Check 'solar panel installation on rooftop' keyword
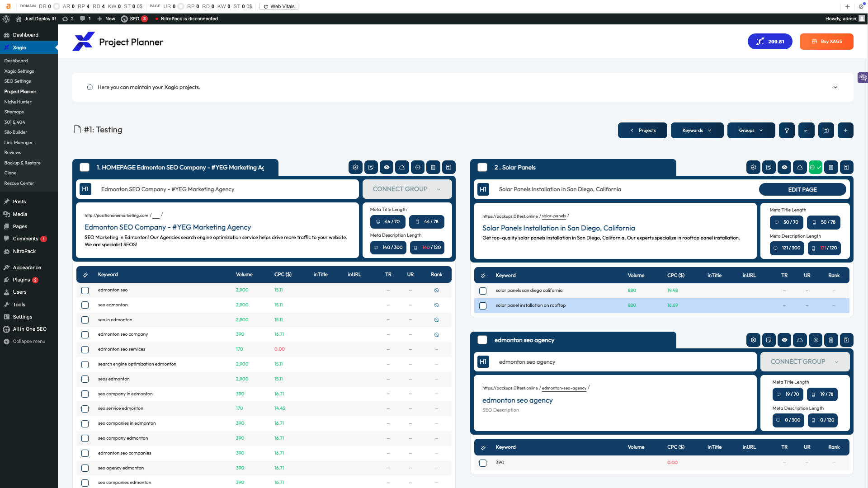Image resolution: width=868 pixels, height=488 pixels. tap(483, 305)
